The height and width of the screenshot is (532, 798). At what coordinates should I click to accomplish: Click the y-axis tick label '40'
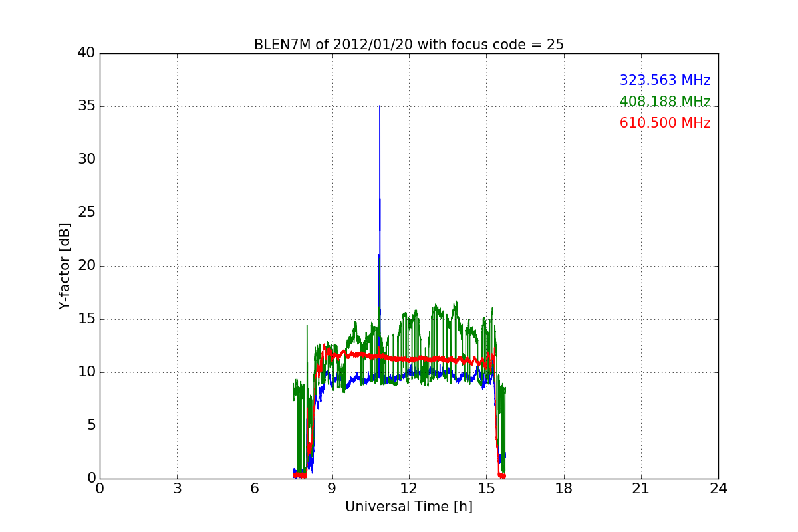coord(86,53)
